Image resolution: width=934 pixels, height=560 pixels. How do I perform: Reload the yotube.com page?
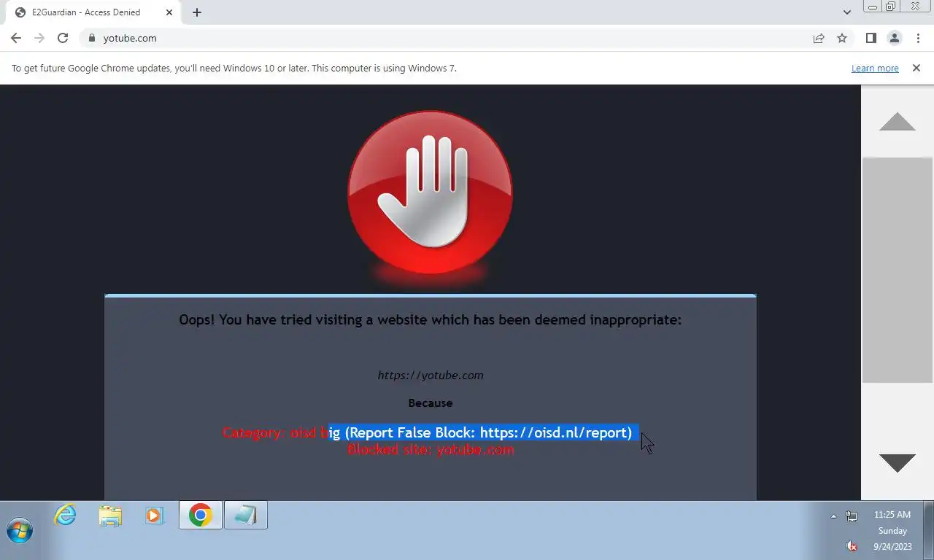63,38
